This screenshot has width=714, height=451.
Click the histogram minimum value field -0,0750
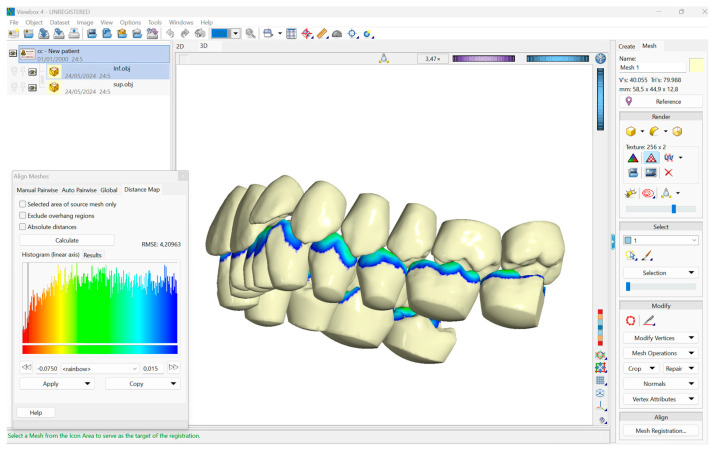click(47, 369)
